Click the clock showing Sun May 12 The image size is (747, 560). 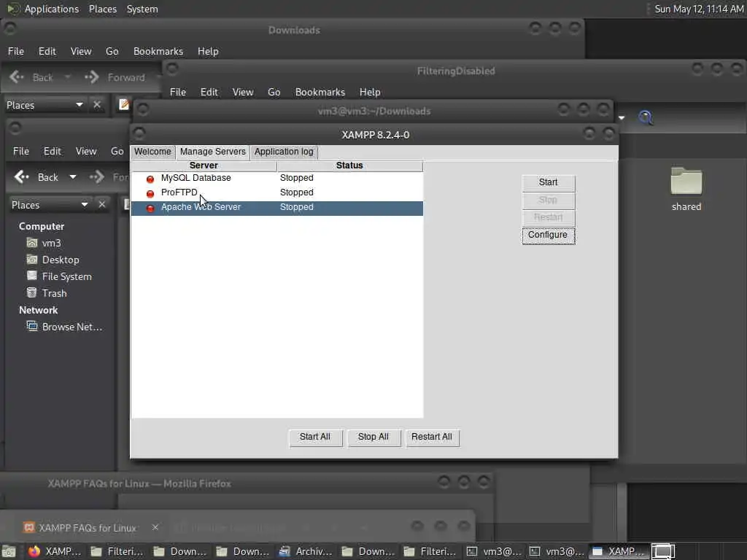(x=699, y=9)
